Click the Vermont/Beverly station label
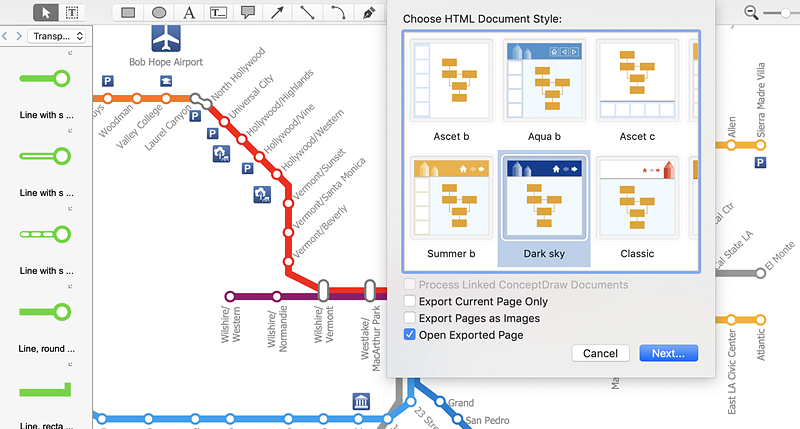The image size is (800, 429). pos(319,231)
